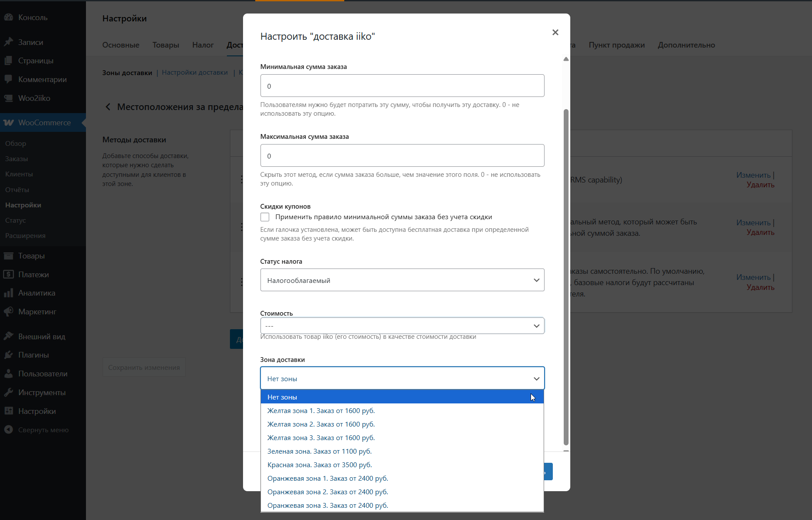The image size is (812, 520).
Task: Click the Маркетинг megaphone icon
Action: (8, 312)
